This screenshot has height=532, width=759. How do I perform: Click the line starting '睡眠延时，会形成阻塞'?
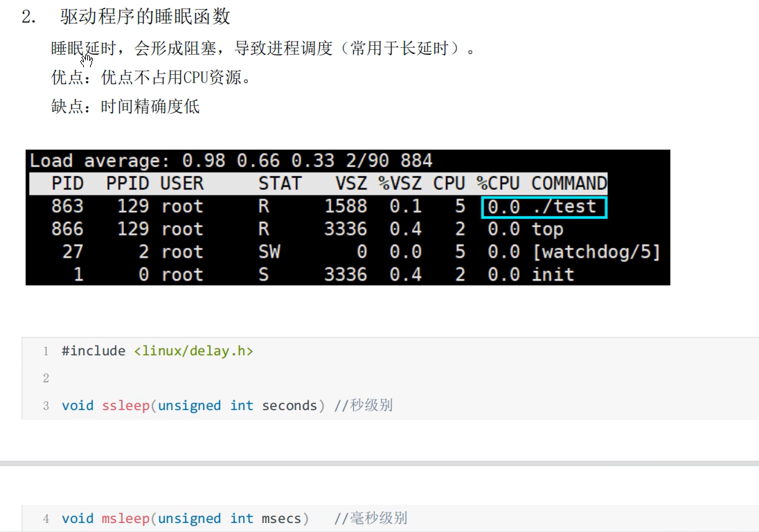point(263,48)
